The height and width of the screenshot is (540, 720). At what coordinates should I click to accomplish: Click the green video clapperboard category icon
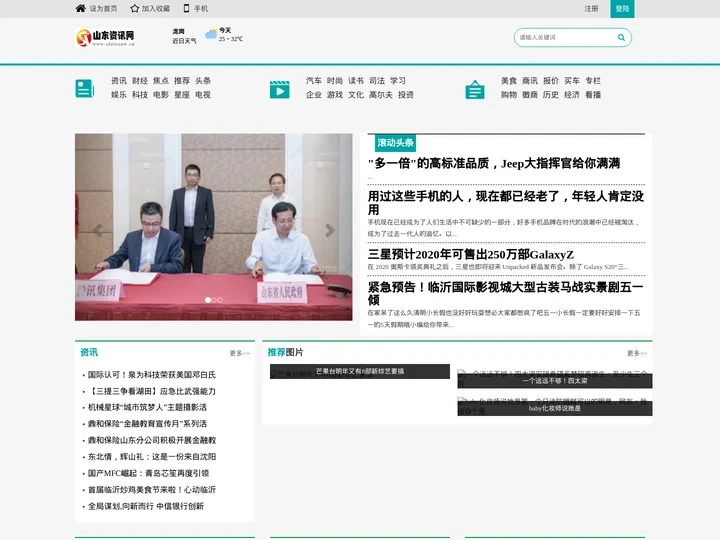pyautogui.click(x=280, y=89)
